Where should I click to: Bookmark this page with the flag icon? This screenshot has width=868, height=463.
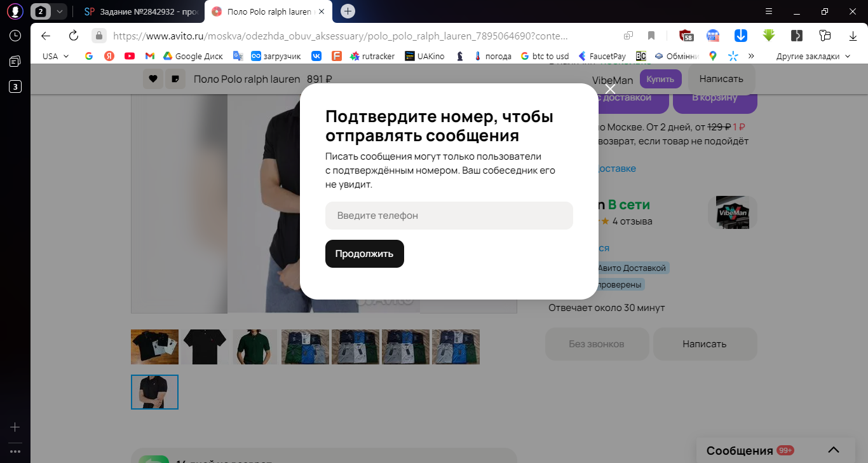tap(651, 36)
